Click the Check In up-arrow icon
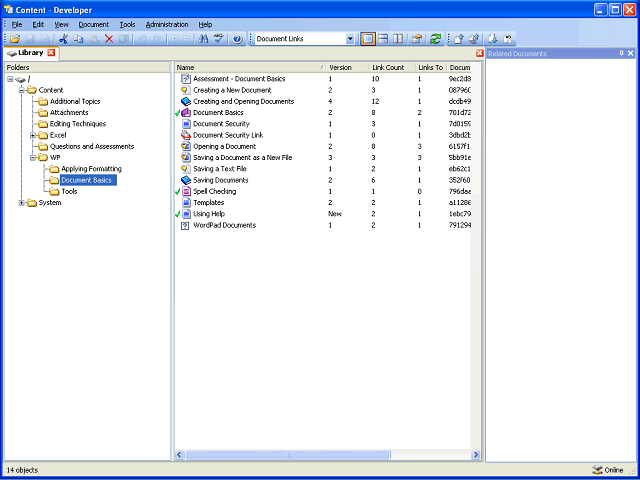The width and height of the screenshot is (640, 480). (459, 39)
